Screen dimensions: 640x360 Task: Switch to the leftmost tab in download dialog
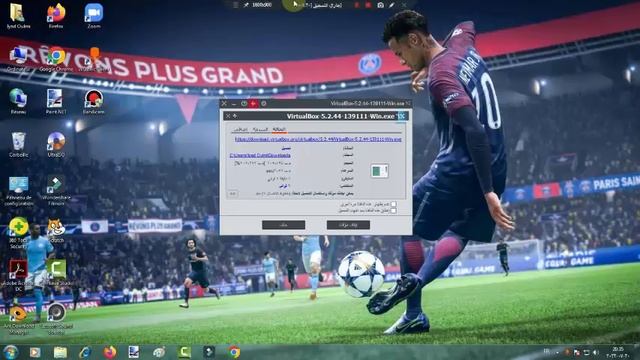click(240, 129)
